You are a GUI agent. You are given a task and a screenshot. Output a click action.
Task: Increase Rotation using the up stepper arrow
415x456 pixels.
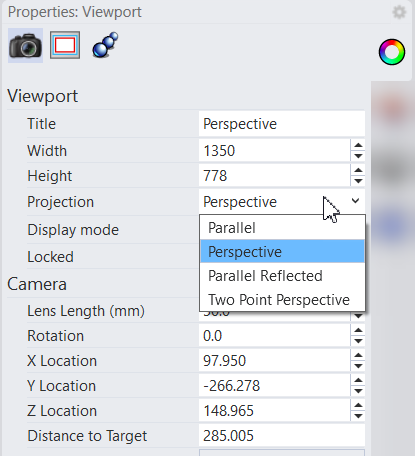point(358,330)
